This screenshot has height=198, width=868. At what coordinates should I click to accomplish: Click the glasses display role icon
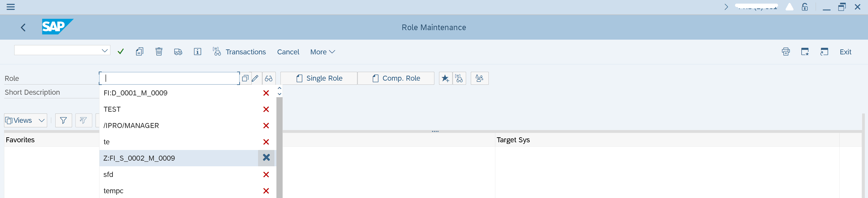coord(268,78)
